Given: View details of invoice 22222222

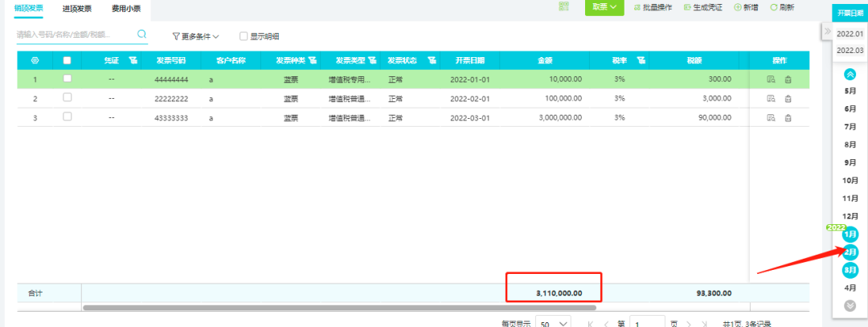Looking at the screenshot, I should [x=770, y=98].
